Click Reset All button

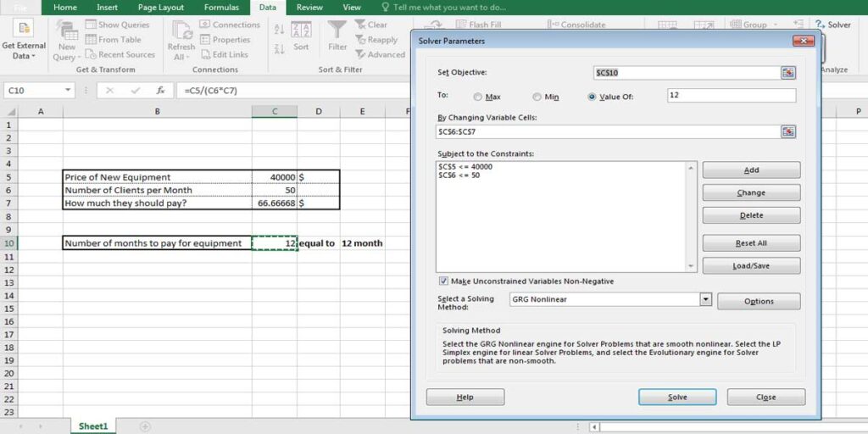pyautogui.click(x=751, y=243)
